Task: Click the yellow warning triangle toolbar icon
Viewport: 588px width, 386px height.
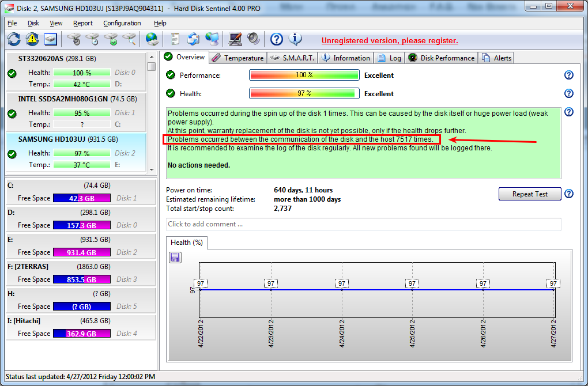Action: click(32, 39)
